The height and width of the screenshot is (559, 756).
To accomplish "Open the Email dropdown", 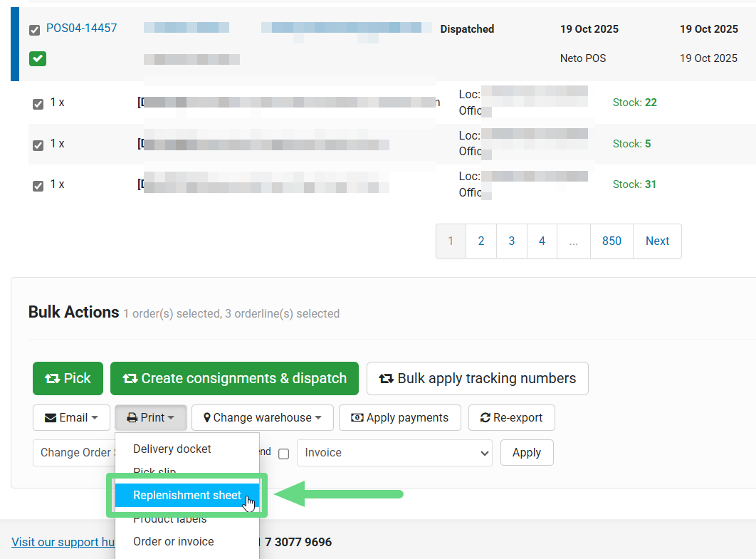I will coord(71,418).
